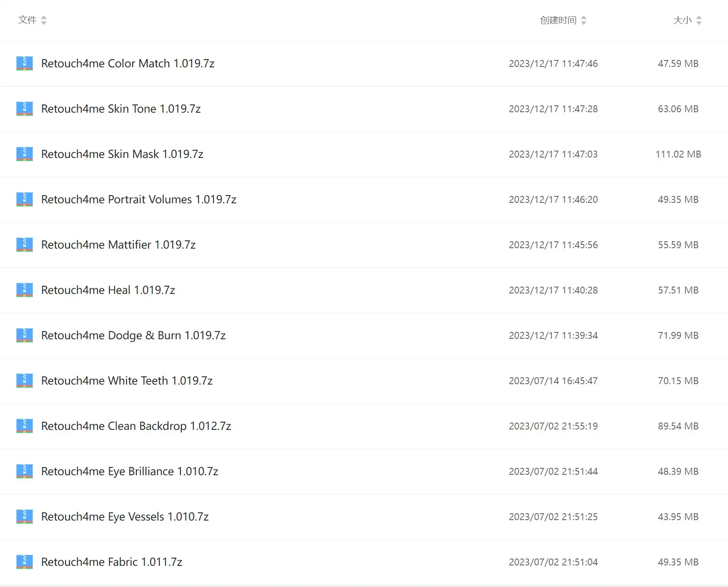Viewport: 728px width, 587px height.
Task: Click the Dodge & Burn archive icon
Action: point(25,335)
